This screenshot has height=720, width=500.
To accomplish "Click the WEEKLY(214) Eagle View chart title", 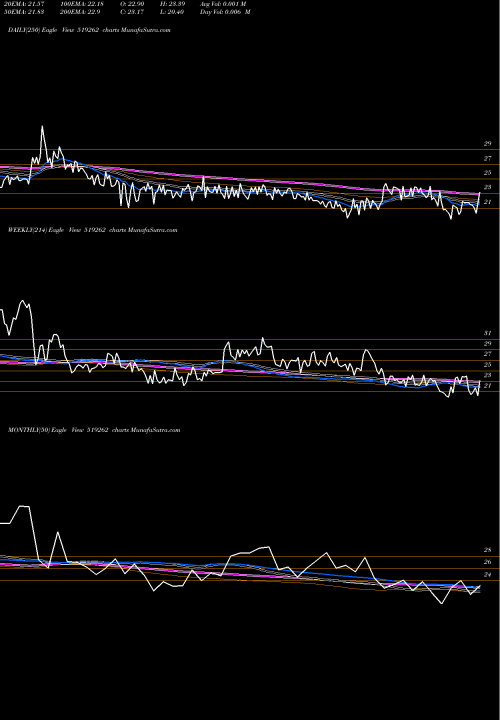I will click(92, 230).
